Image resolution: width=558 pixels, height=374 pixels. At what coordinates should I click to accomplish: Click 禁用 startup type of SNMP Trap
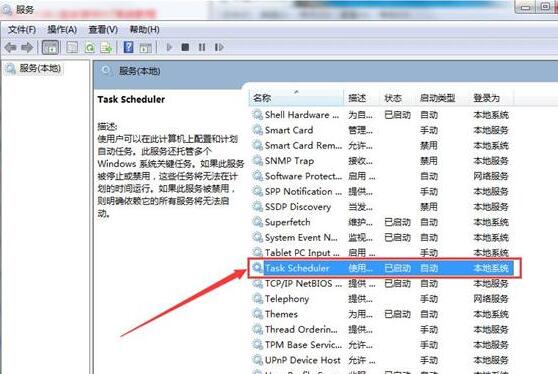(x=429, y=161)
